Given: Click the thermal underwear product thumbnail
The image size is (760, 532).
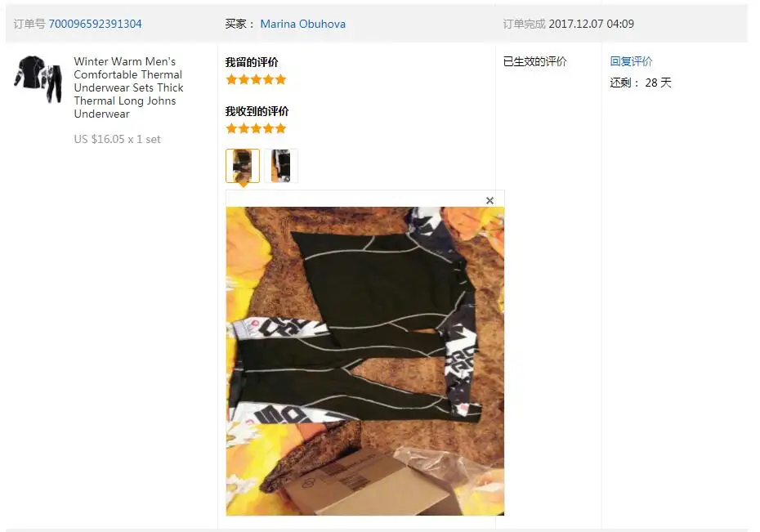Looking at the screenshot, I should click(x=38, y=78).
